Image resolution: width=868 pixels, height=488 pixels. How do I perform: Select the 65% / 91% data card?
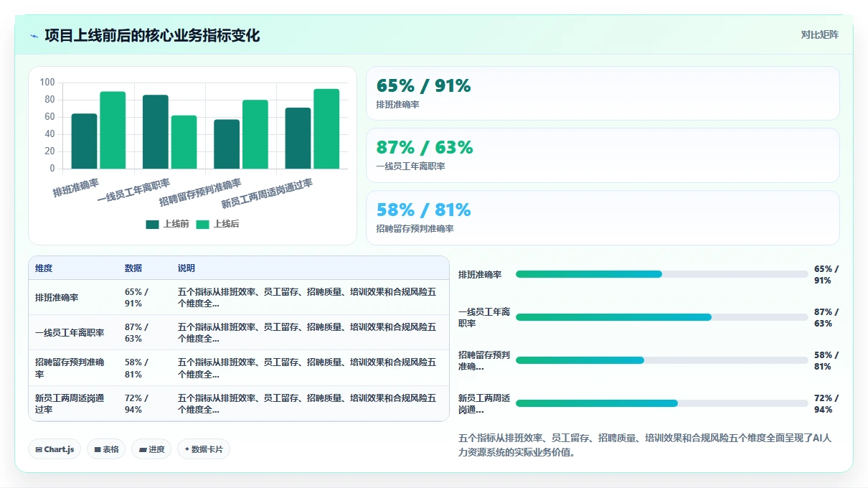coord(603,93)
